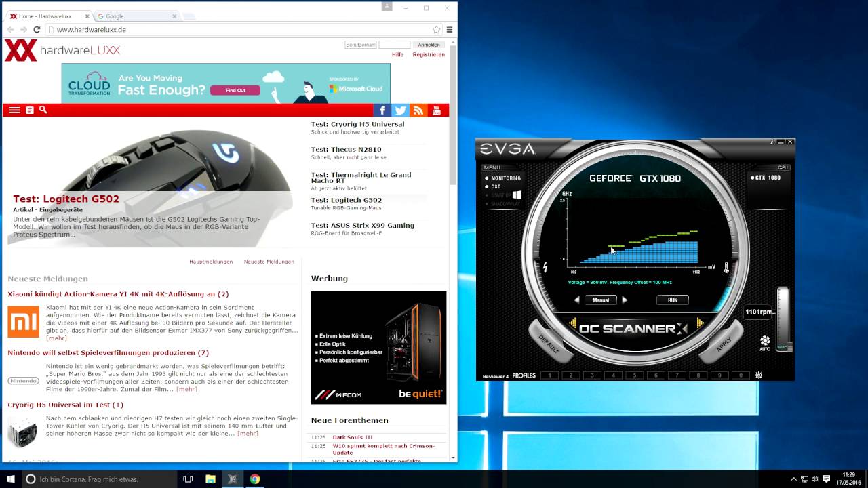Select the GTX 1080 GPU entry
This screenshot has height=488, width=868.
pos(765,178)
